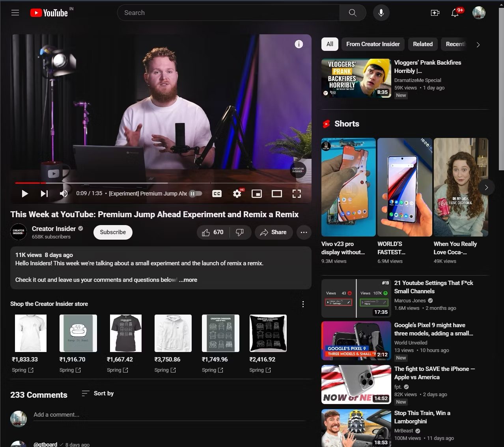Dislike the video

[x=240, y=232]
